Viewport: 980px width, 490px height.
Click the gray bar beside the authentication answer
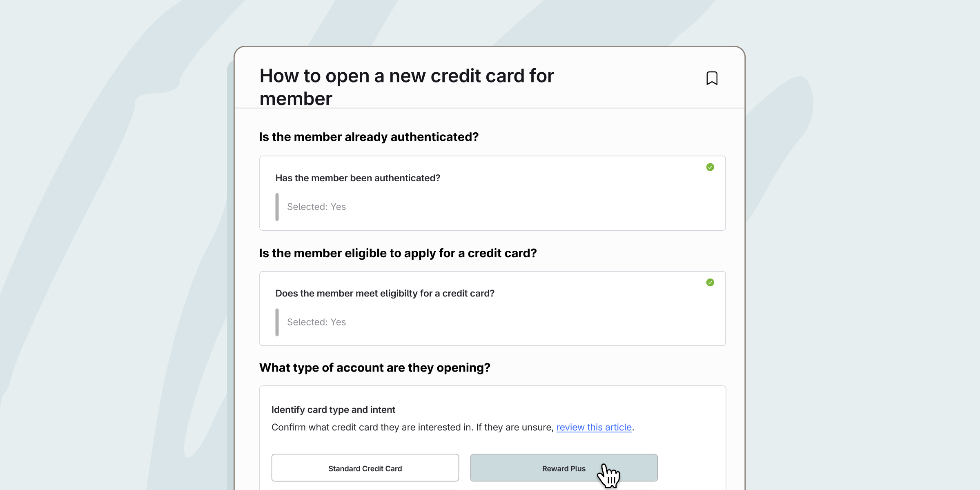277,207
